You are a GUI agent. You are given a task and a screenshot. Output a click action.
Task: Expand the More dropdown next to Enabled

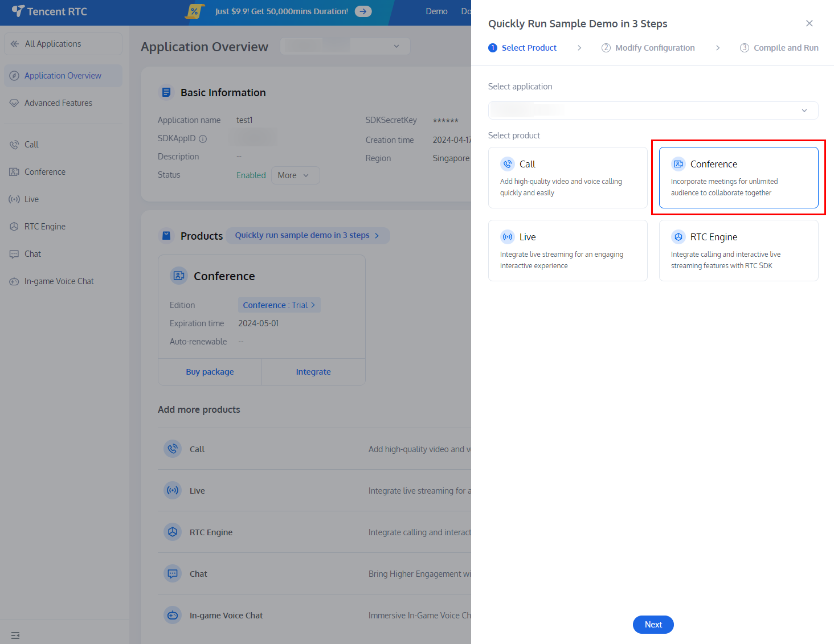point(295,175)
